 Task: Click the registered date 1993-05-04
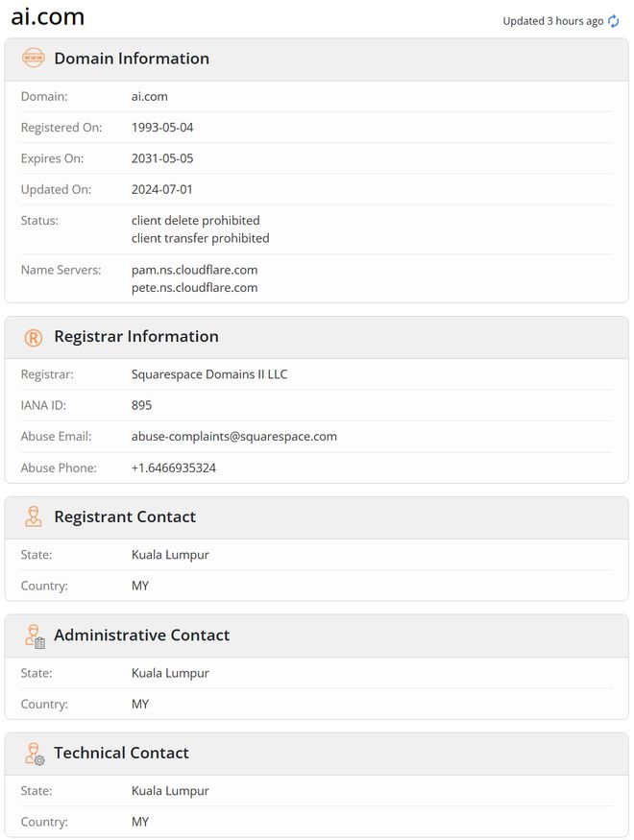click(x=162, y=127)
